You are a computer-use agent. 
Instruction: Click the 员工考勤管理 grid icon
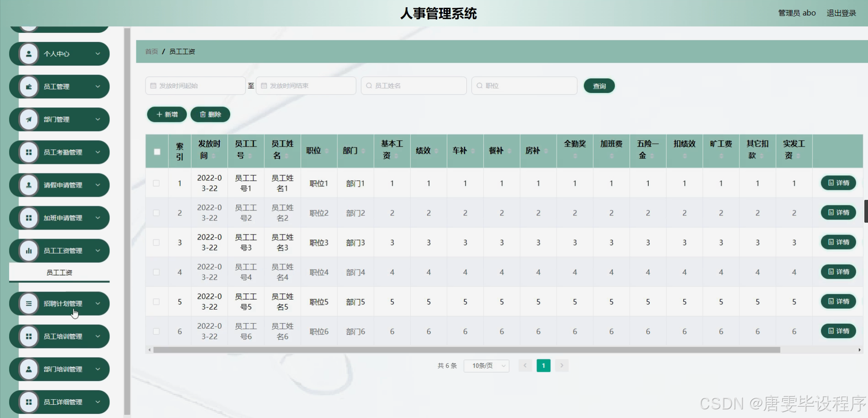point(29,152)
